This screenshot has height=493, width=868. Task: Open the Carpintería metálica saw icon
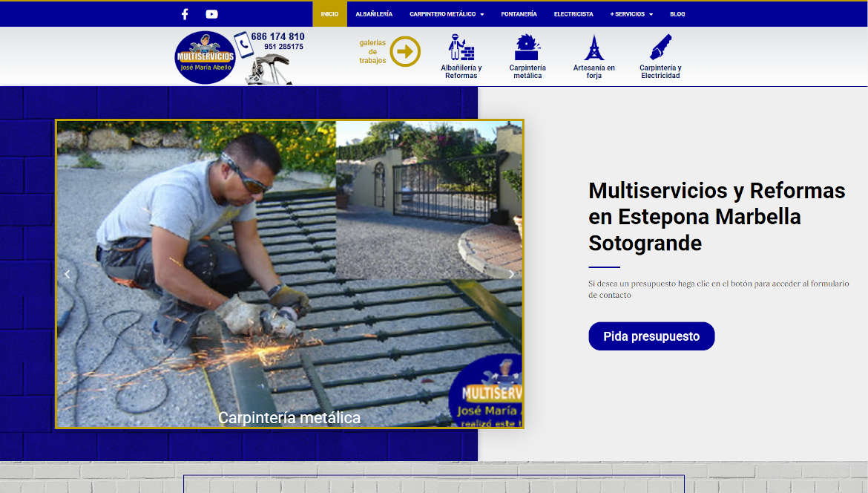[527, 47]
